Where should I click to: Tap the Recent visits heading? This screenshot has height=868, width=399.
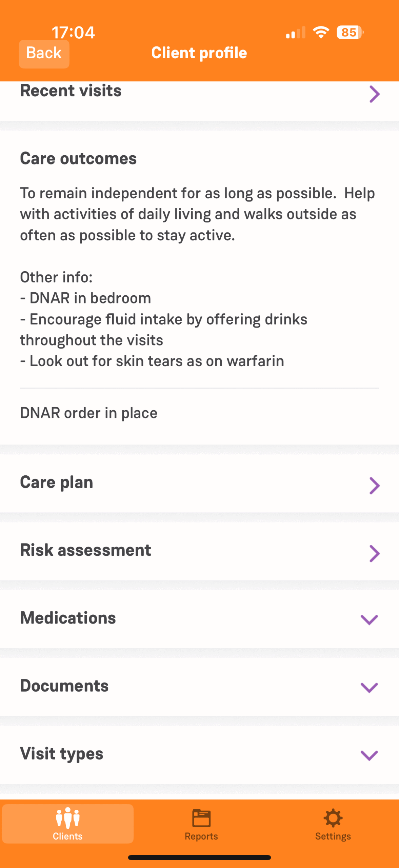point(71,91)
